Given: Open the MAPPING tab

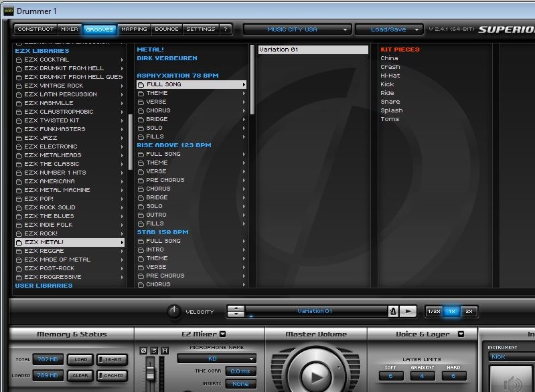Looking at the screenshot, I should [134, 29].
